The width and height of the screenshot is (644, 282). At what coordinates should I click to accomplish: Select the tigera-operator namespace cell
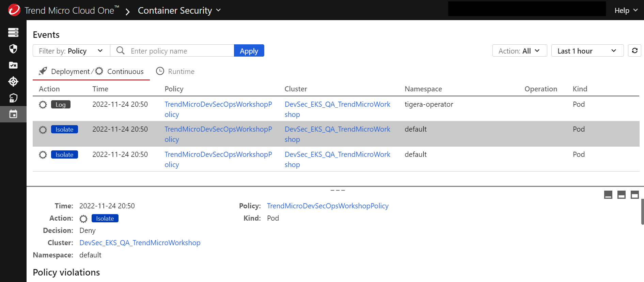pyautogui.click(x=429, y=104)
